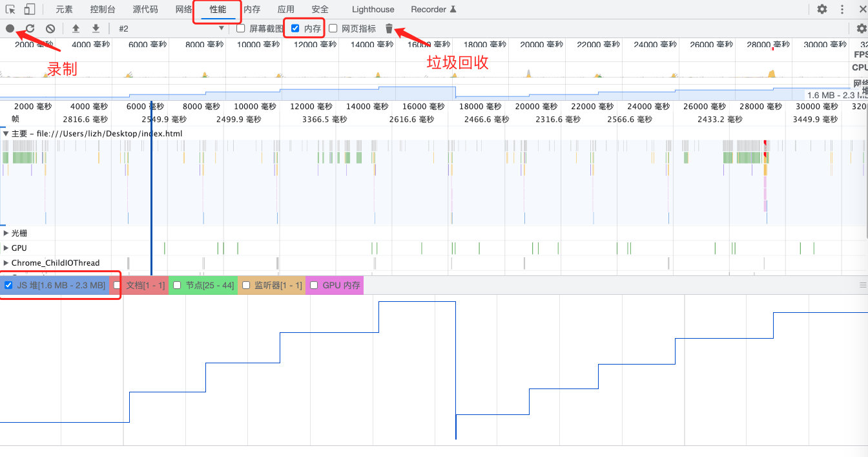The width and height of the screenshot is (868, 457).
Task: Close DevTools with the X icon
Action: tap(863, 9)
